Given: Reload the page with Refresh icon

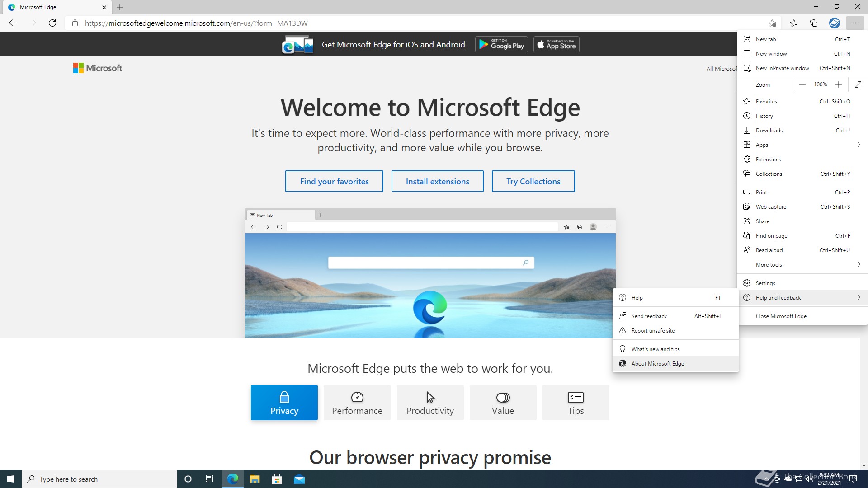Looking at the screenshot, I should [52, 23].
